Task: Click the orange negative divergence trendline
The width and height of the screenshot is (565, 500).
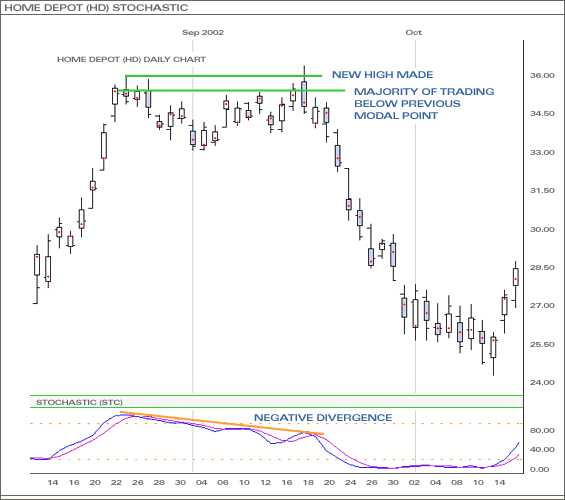Action: (222, 423)
